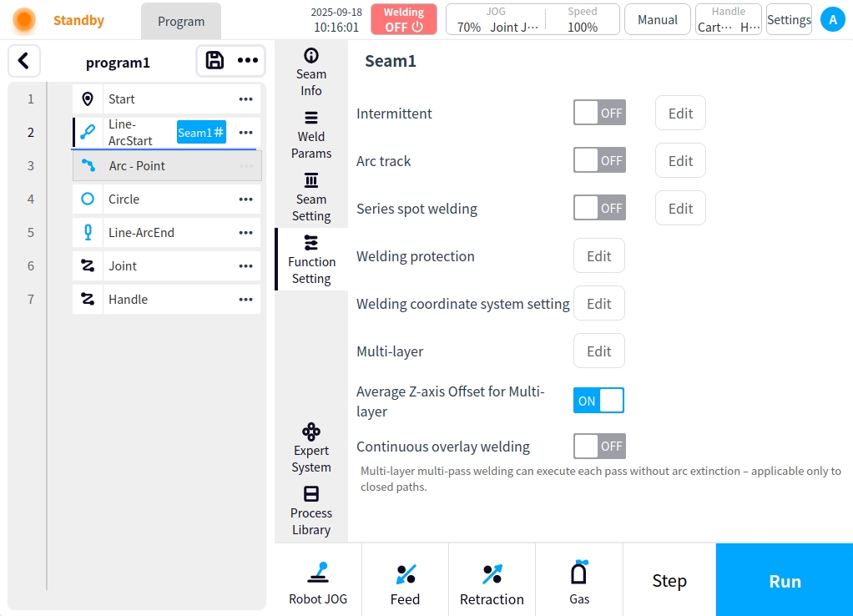Open the Expert System panel
The width and height of the screenshot is (853, 616).
click(311, 448)
